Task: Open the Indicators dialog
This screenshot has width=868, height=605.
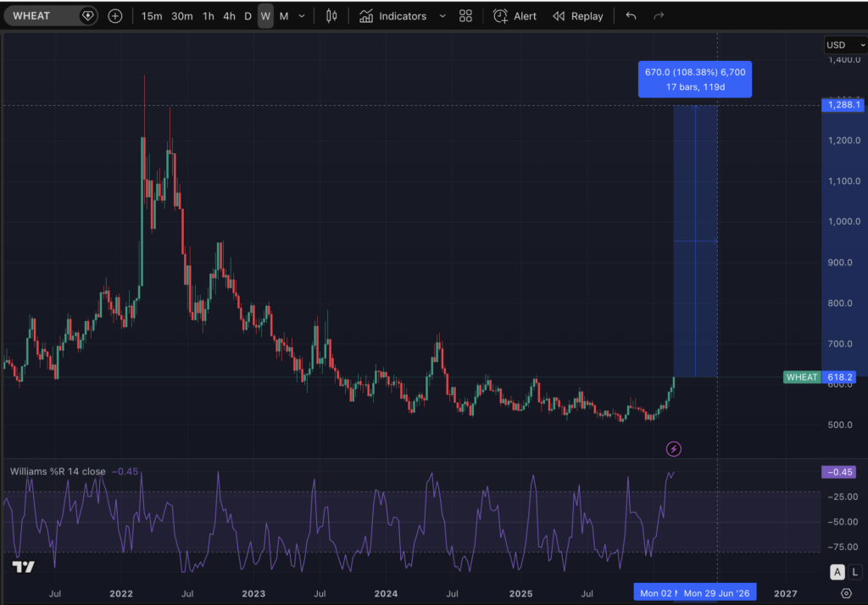Action: click(x=392, y=16)
